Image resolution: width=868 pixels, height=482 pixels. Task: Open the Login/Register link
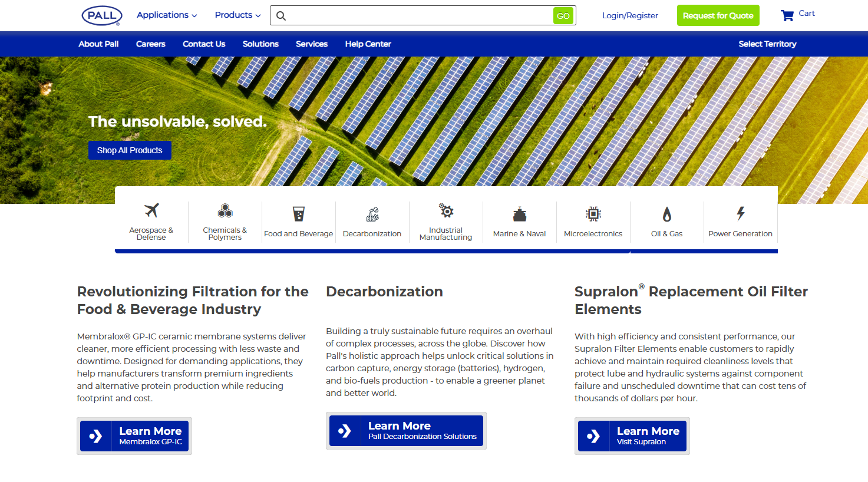[x=630, y=16]
